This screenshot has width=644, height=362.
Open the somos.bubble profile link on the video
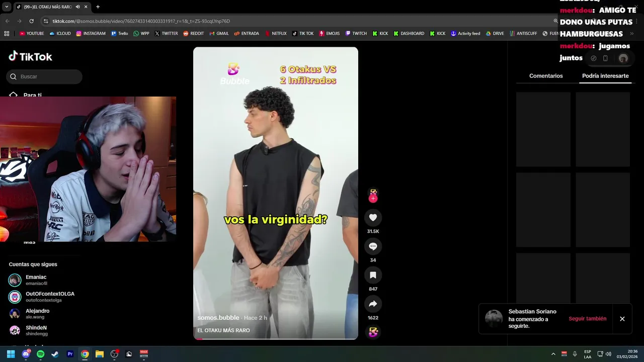click(x=218, y=318)
